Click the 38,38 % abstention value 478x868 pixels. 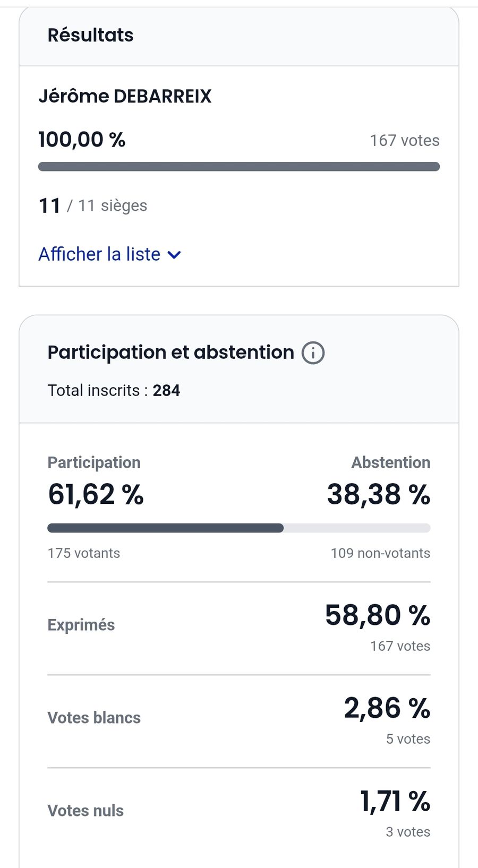[x=378, y=494]
